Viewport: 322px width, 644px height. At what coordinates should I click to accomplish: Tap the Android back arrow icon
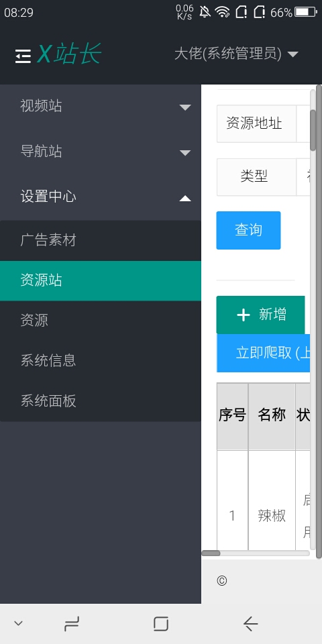tap(250, 624)
